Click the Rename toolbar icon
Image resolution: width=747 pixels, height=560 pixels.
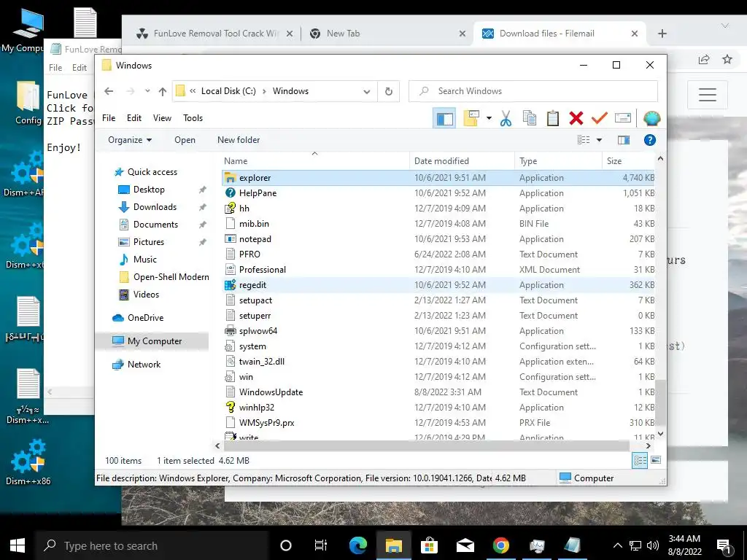(623, 118)
